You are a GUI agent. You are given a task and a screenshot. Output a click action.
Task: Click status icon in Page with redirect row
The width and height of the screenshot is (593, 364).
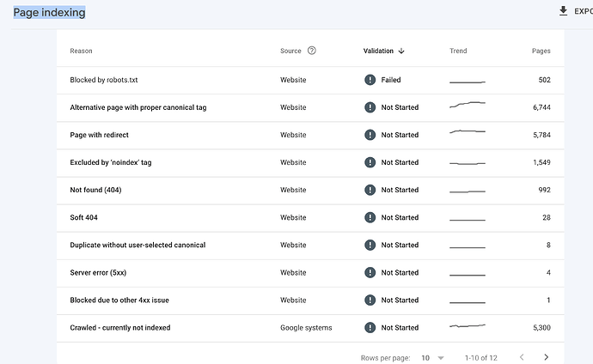(370, 135)
